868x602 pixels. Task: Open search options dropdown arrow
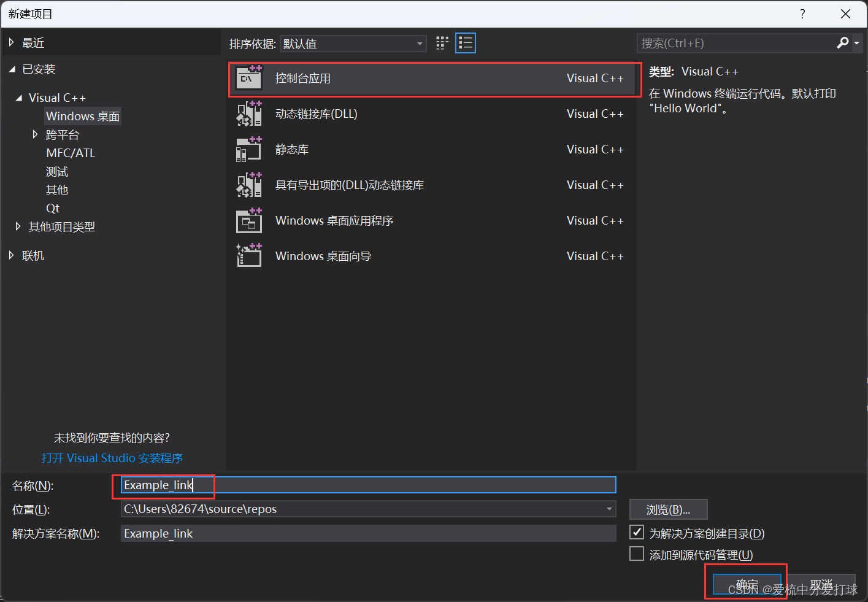[857, 43]
